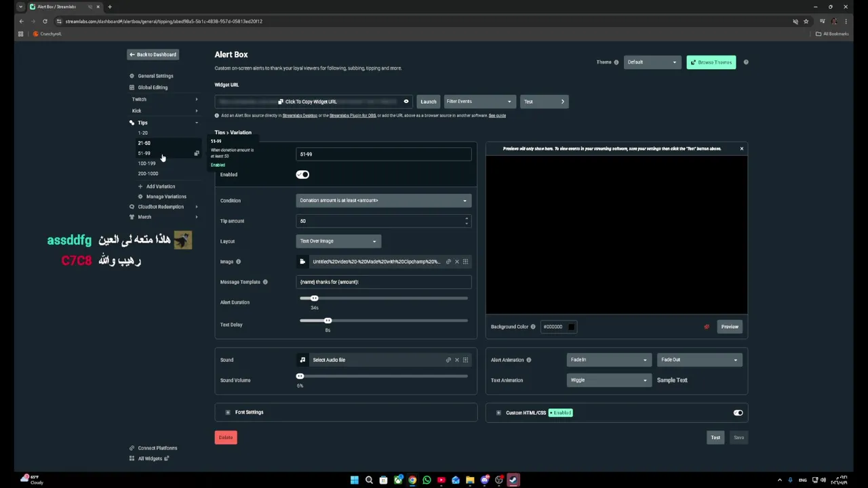Select the 100-199 tip variation

click(146, 163)
